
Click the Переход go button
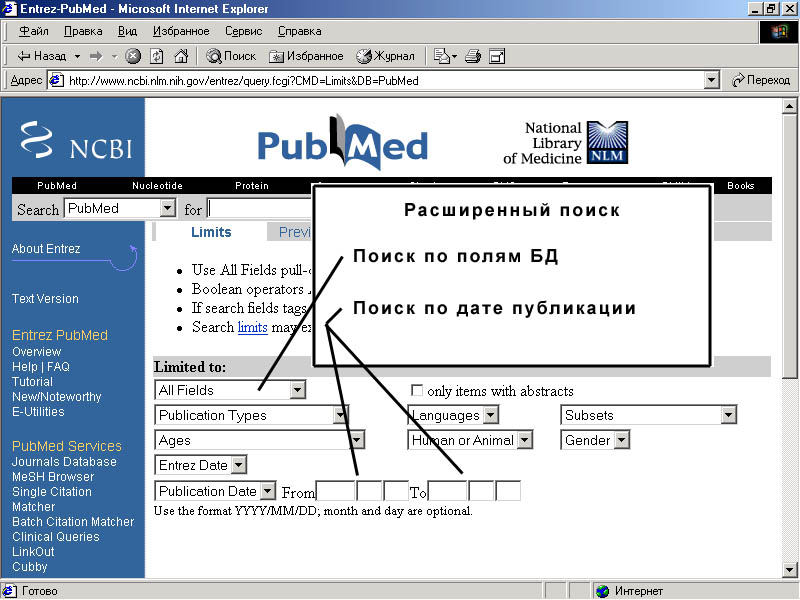pyautogui.click(x=761, y=80)
